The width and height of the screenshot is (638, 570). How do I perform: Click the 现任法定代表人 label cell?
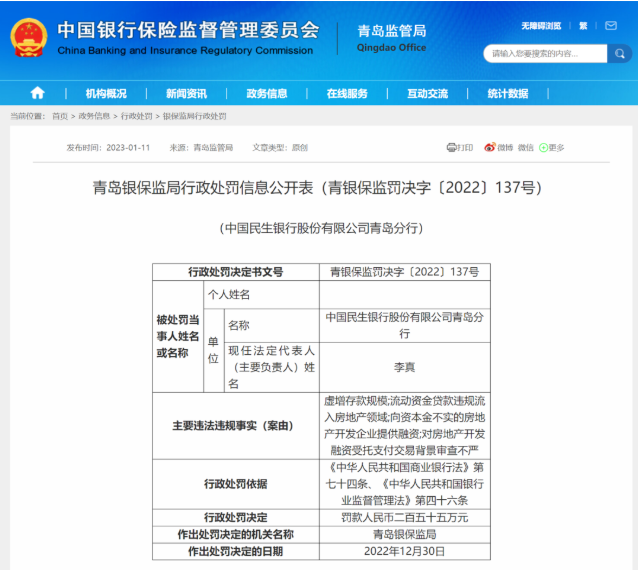click(x=271, y=367)
